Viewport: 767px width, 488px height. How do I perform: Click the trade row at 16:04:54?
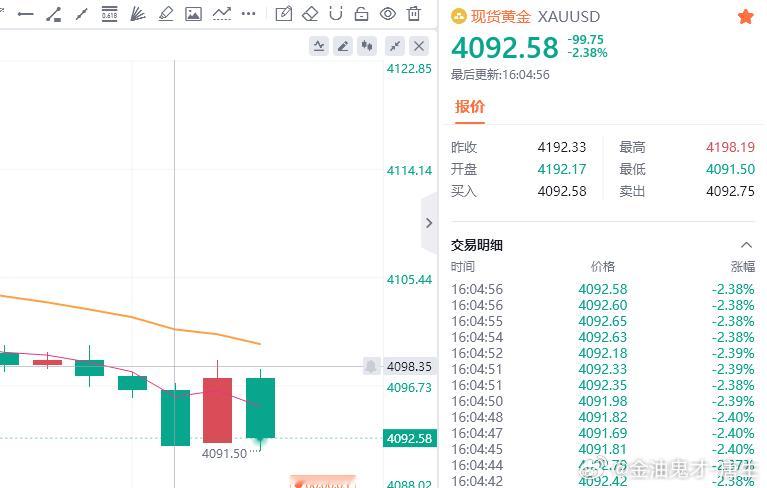click(603, 337)
